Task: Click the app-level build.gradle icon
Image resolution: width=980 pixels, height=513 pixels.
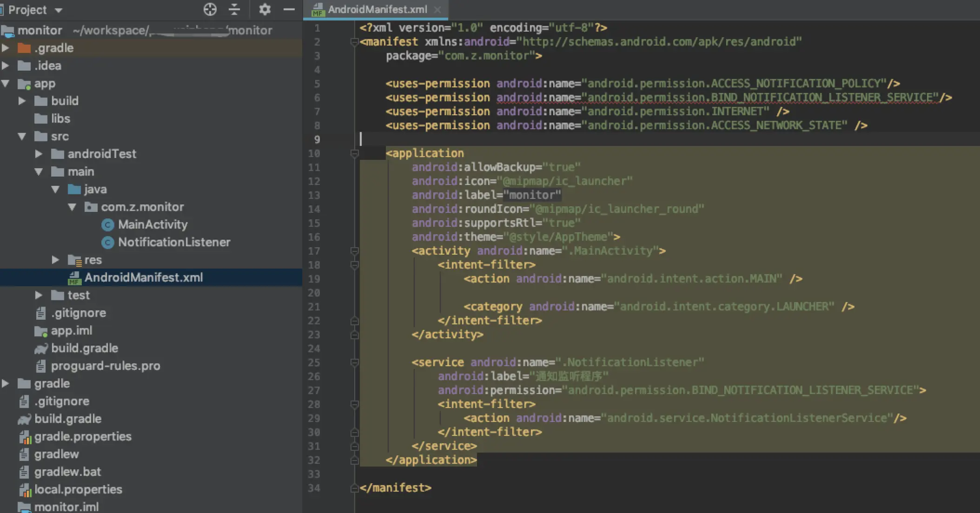Action: 41,349
